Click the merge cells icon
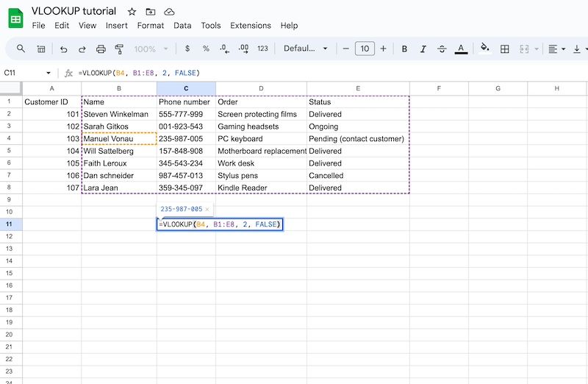This screenshot has width=588, height=384. pyautogui.click(x=524, y=49)
